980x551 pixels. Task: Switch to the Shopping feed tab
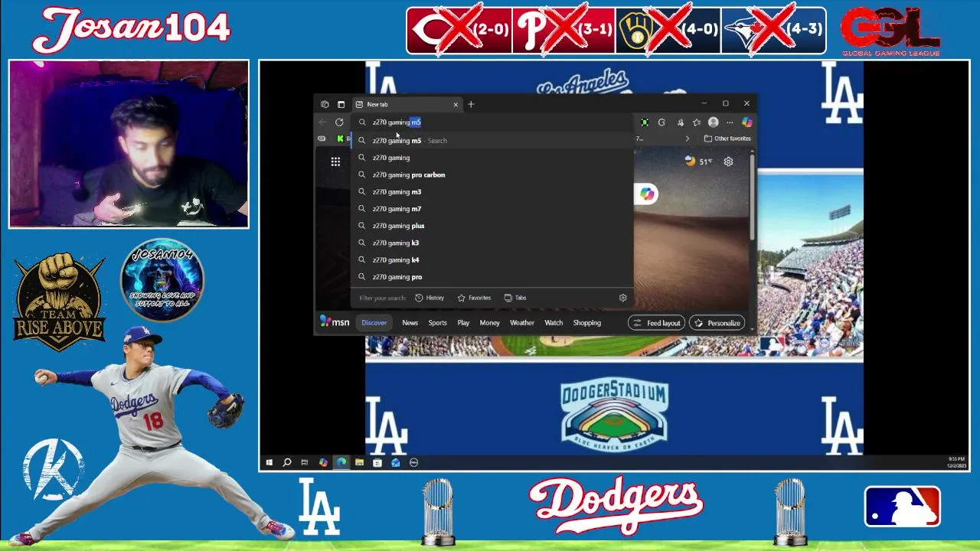pyautogui.click(x=587, y=323)
